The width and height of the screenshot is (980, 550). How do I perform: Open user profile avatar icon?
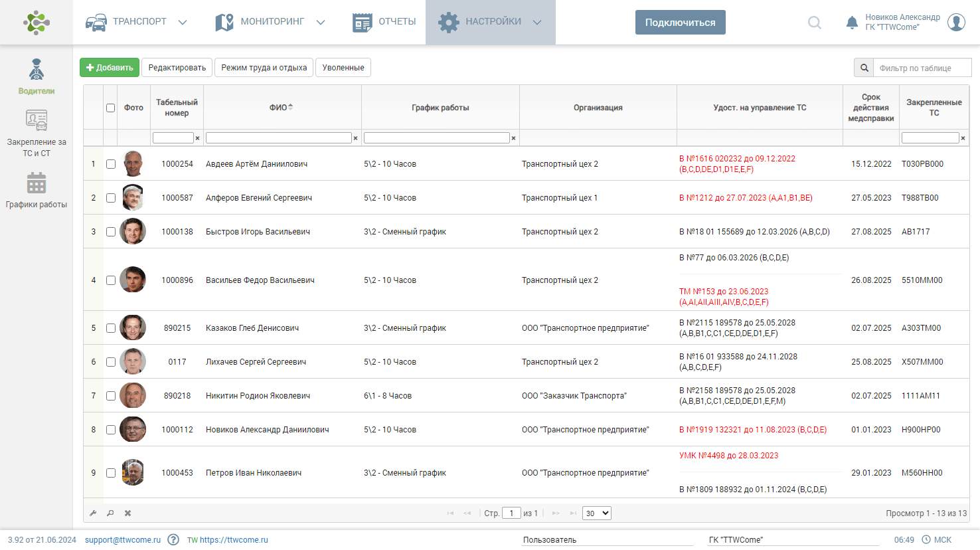coord(956,22)
